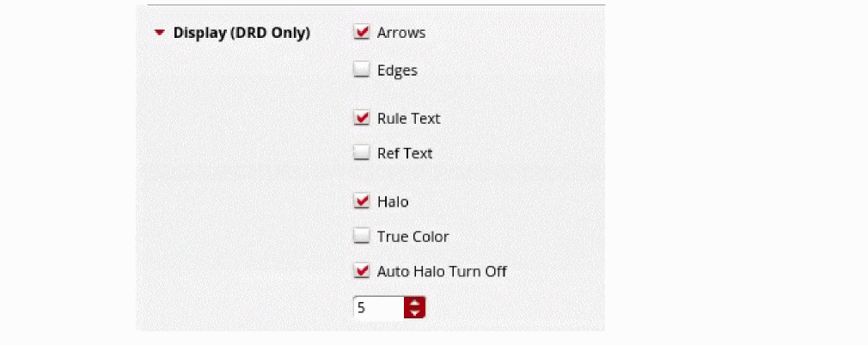This screenshot has width=868, height=345.
Task: Enable the Ref Text checkbox
Action: [362, 153]
